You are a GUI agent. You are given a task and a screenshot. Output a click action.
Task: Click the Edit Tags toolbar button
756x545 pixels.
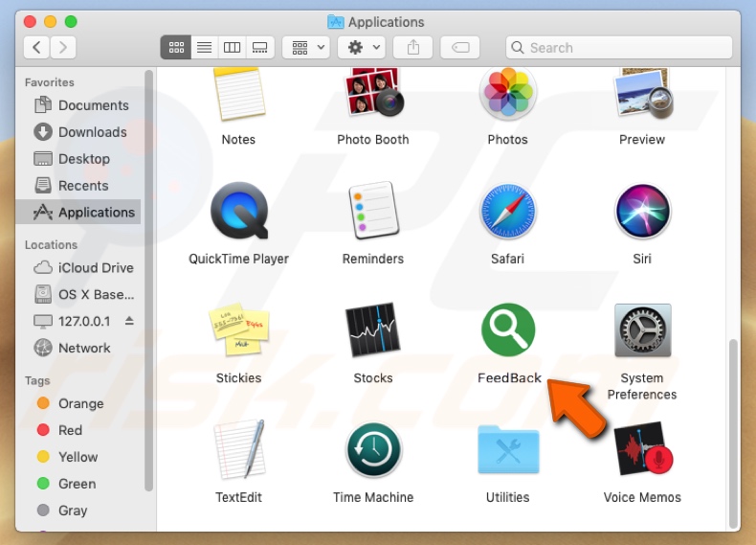(x=460, y=47)
